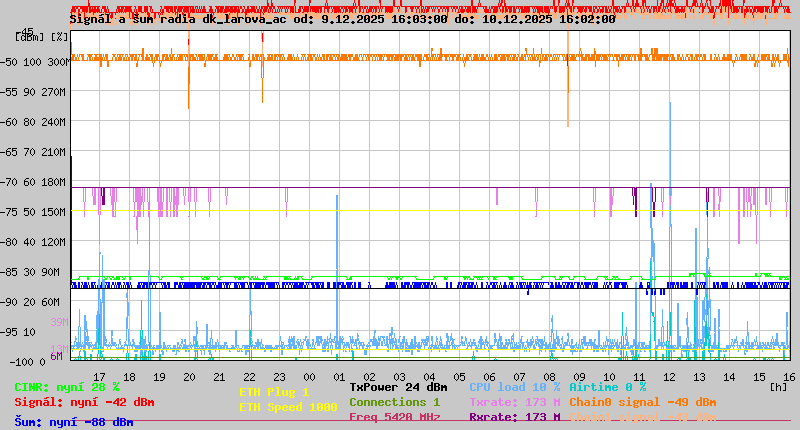Screen dimensions: 800x430
Task: Click the '[dBm]' axis unit label
Action: pos(29,37)
